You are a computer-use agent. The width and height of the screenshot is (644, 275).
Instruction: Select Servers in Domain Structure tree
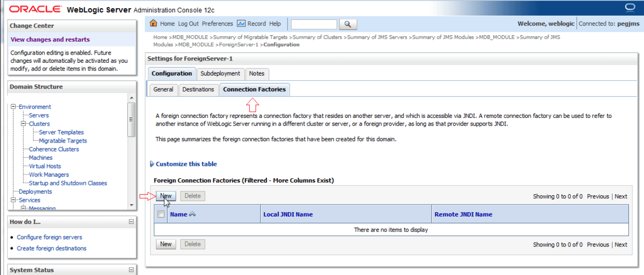point(39,116)
